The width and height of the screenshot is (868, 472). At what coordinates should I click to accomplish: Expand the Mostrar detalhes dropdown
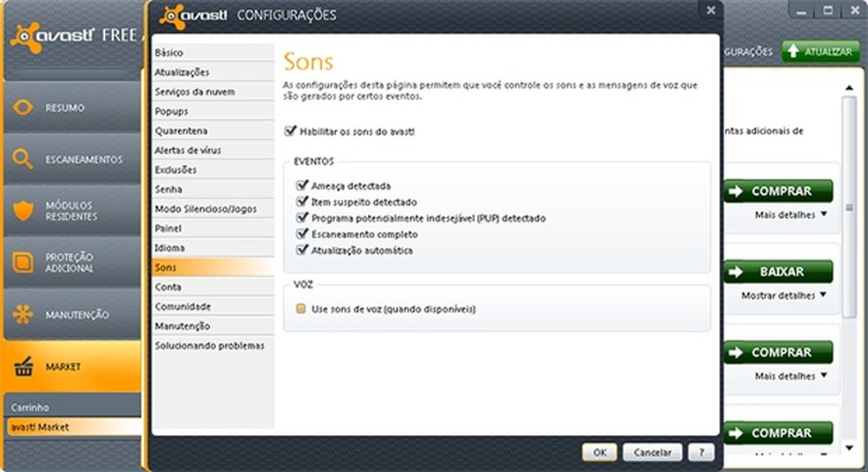point(823,296)
